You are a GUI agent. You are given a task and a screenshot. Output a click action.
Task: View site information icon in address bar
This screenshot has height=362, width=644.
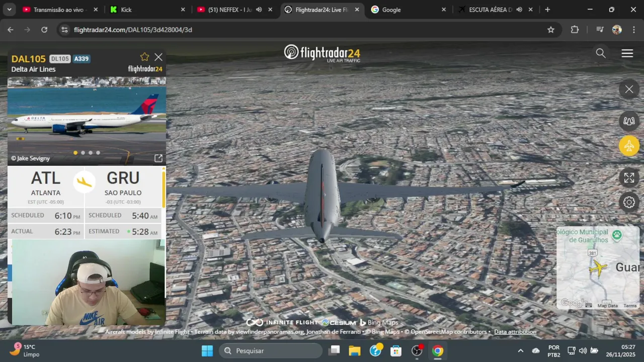(64, 30)
